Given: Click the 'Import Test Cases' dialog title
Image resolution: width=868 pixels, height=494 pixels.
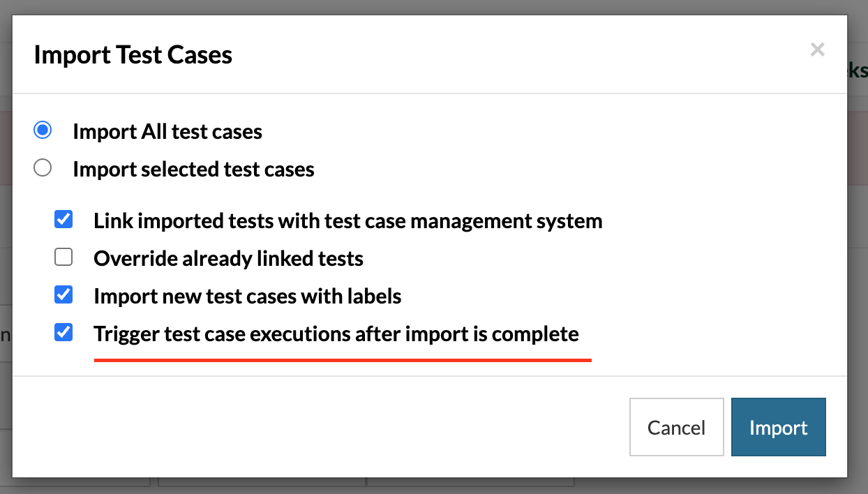Looking at the screenshot, I should click(133, 54).
